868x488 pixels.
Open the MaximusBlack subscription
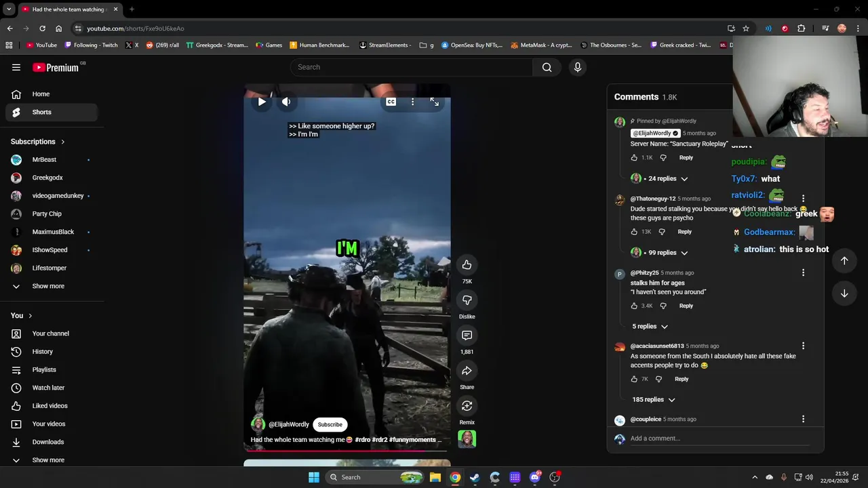tap(52, 232)
